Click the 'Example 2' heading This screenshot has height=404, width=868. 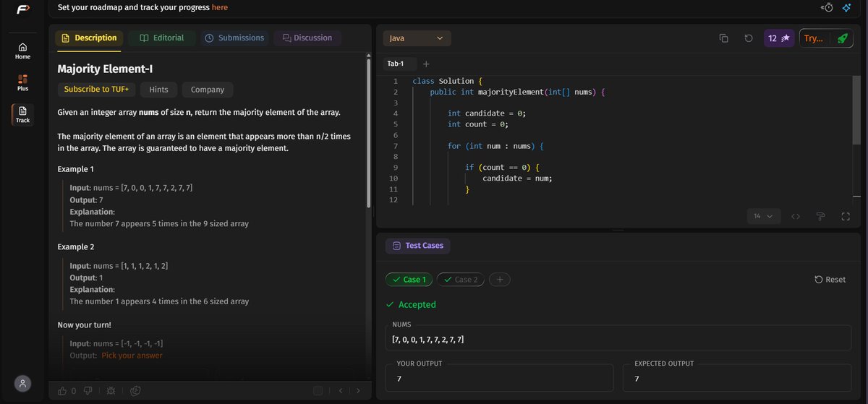point(76,247)
